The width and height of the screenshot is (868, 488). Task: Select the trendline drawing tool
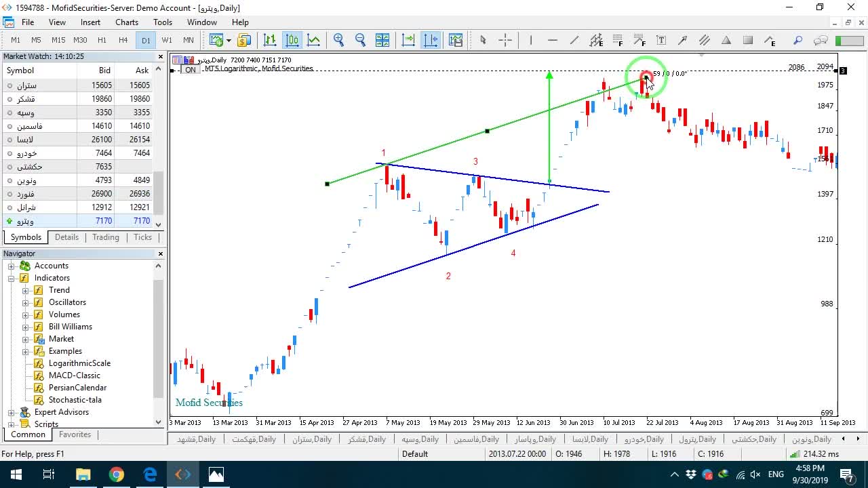click(x=574, y=40)
